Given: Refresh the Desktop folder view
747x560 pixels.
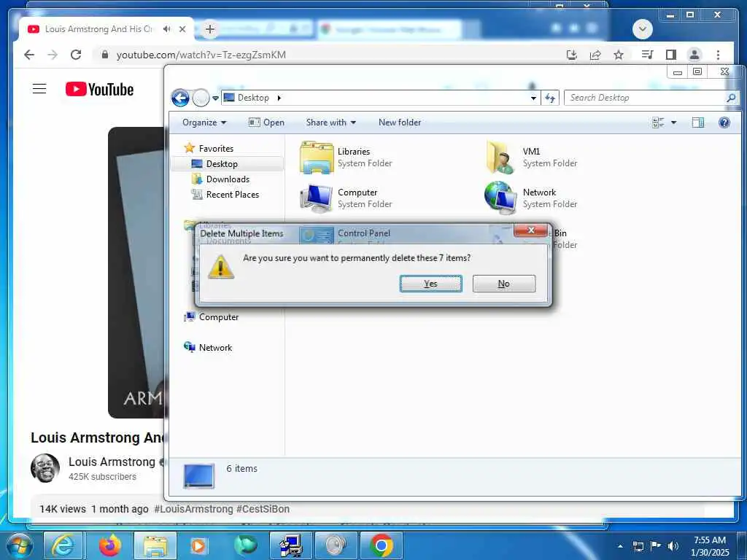Looking at the screenshot, I should click(550, 98).
